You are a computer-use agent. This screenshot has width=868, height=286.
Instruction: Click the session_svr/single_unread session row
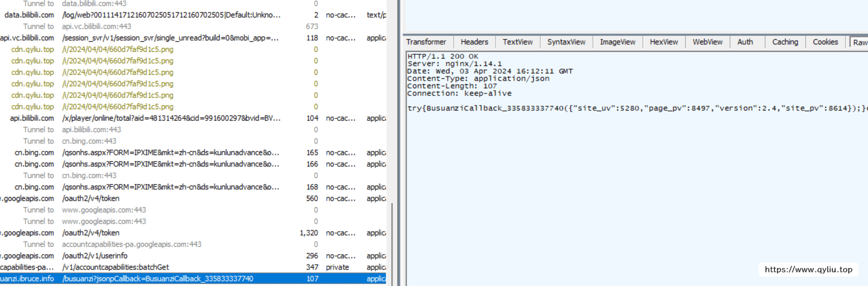click(170, 38)
